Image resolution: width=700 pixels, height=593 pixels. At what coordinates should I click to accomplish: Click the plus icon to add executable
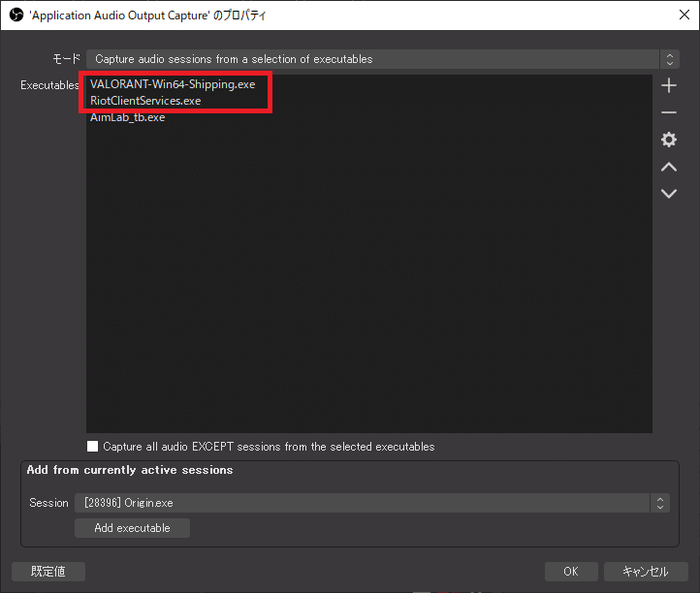pyautogui.click(x=669, y=85)
